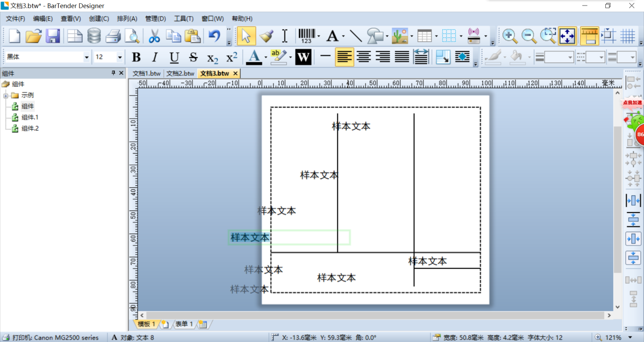
Task: Cut the selection with the scissors icon
Action: point(154,36)
